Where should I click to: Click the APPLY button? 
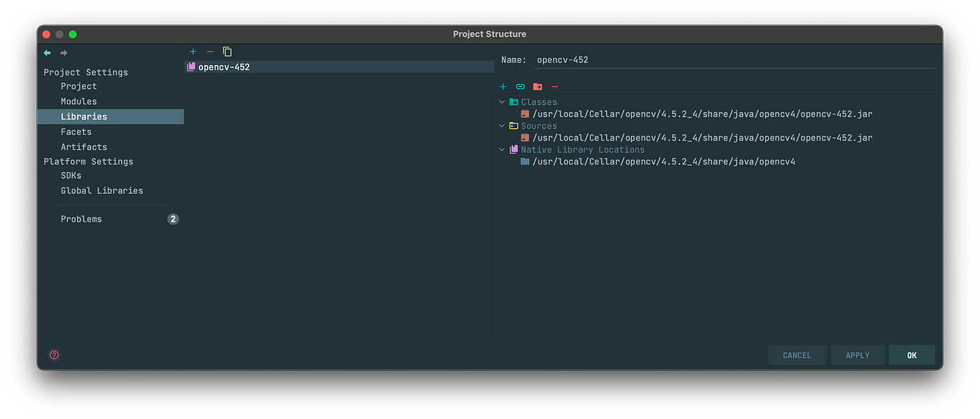857,355
